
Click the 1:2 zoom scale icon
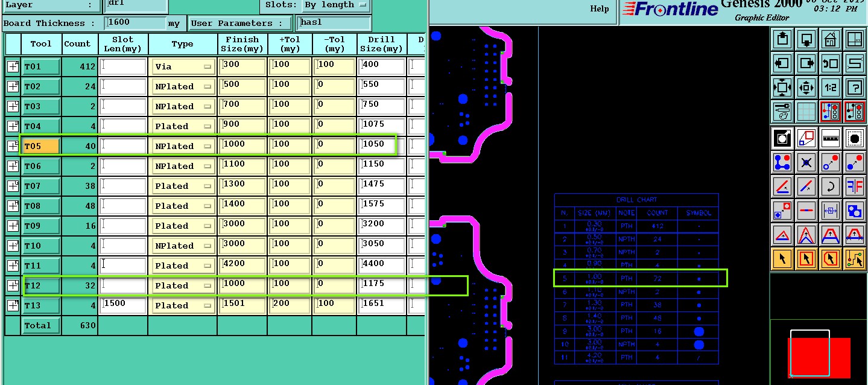(x=831, y=87)
